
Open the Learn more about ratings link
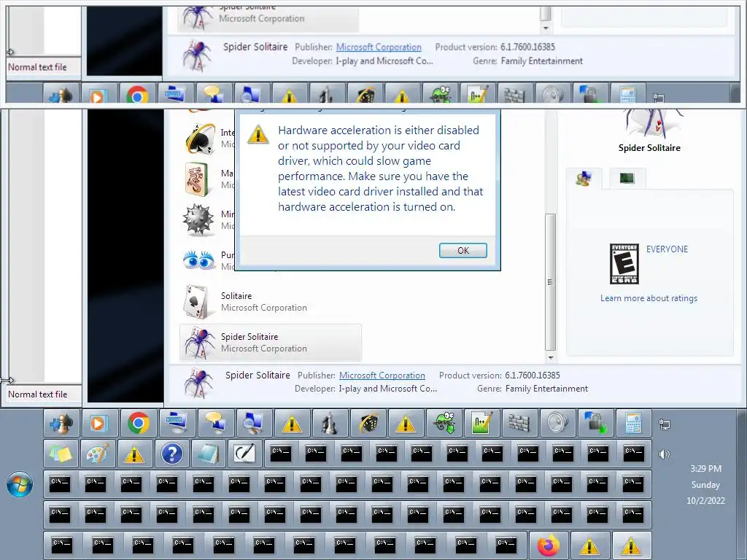[x=649, y=298]
